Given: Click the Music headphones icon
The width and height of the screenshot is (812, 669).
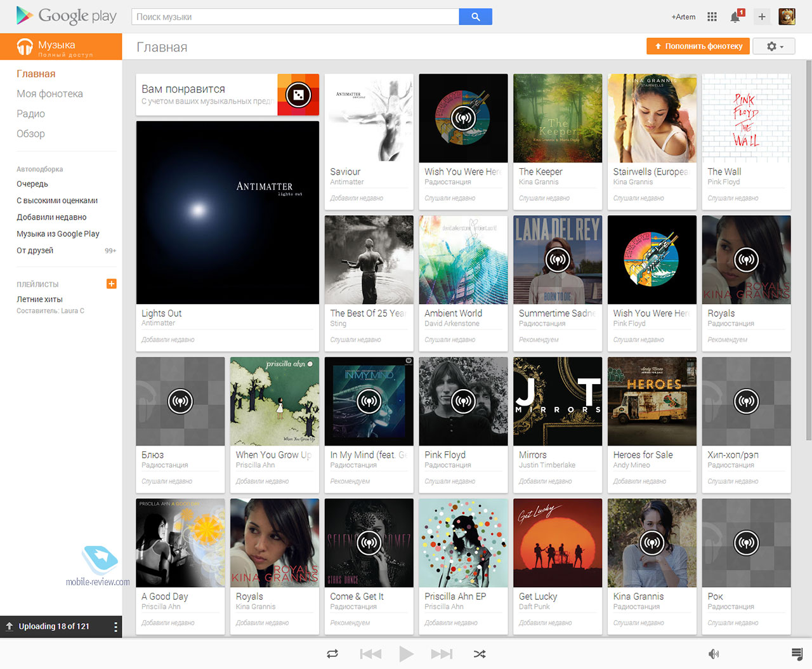Looking at the screenshot, I should coord(25,46).
